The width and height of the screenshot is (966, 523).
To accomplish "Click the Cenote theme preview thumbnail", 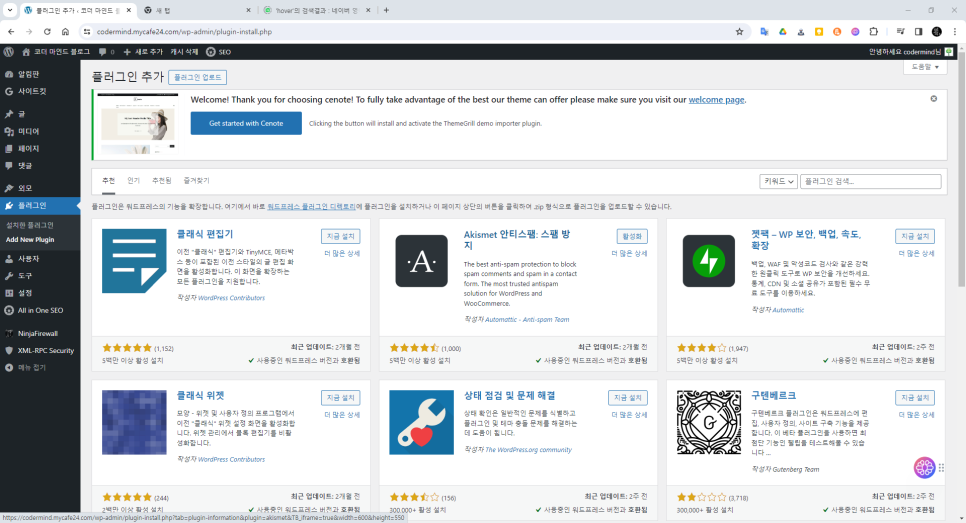I will coord(137,123).
